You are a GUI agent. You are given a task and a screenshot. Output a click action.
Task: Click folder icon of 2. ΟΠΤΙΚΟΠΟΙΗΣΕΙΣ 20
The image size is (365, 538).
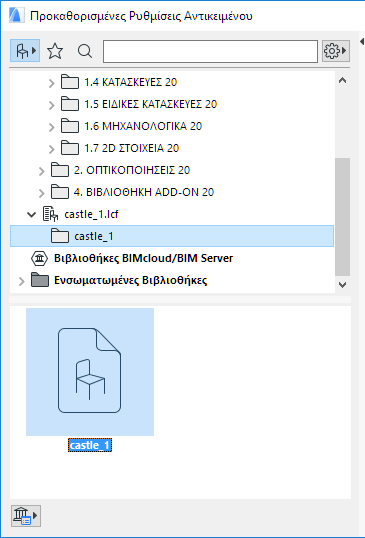pos(60,170)
